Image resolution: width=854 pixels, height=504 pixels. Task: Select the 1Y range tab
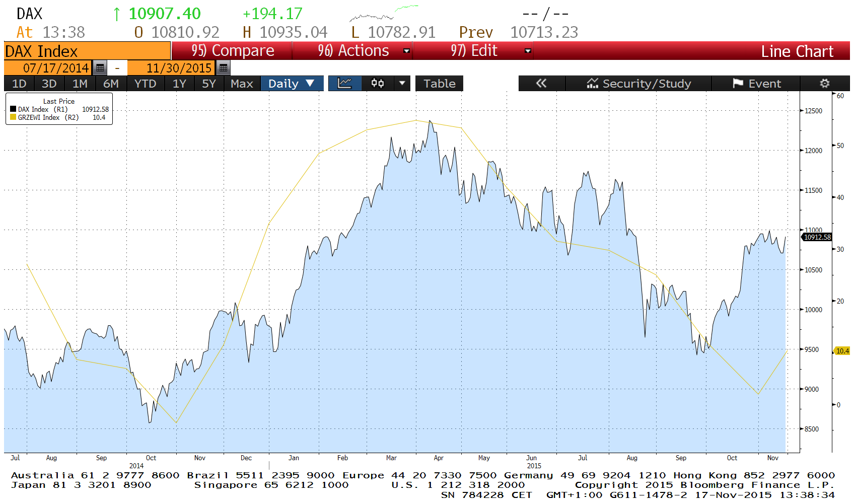pos(179,84)
